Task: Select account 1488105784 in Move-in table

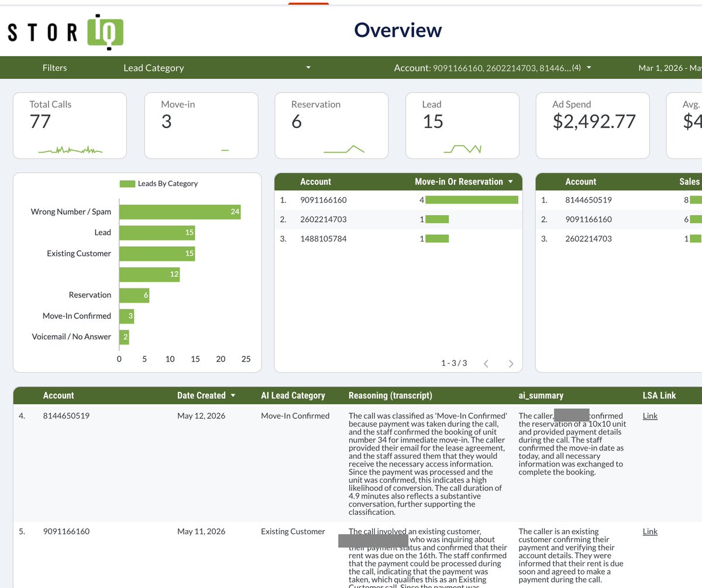Action: [324, 239]
